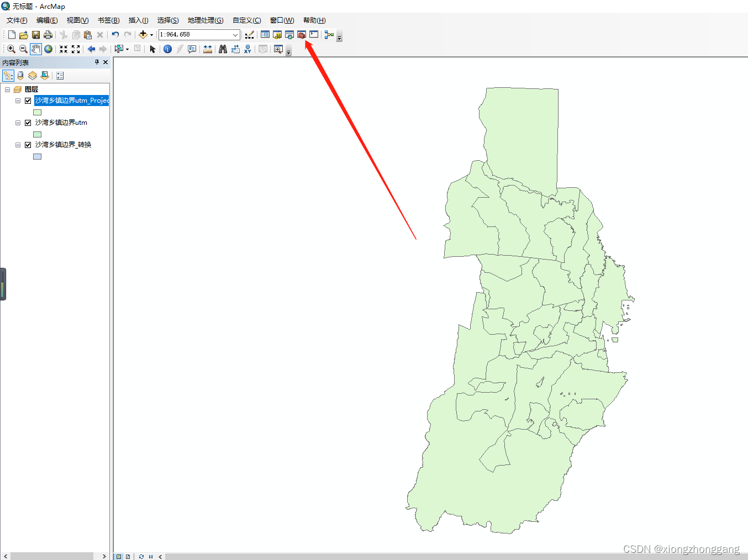This screenshot has width=748, height=560.
Task: Open the 书签(B) menu
Action: [108, 20]
